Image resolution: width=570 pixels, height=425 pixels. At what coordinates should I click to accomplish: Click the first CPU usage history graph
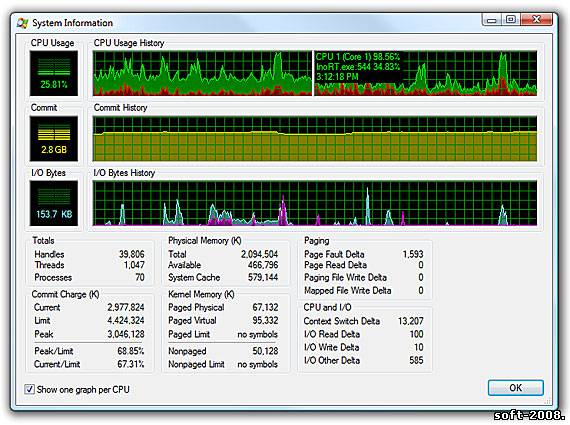pos(202,73)
